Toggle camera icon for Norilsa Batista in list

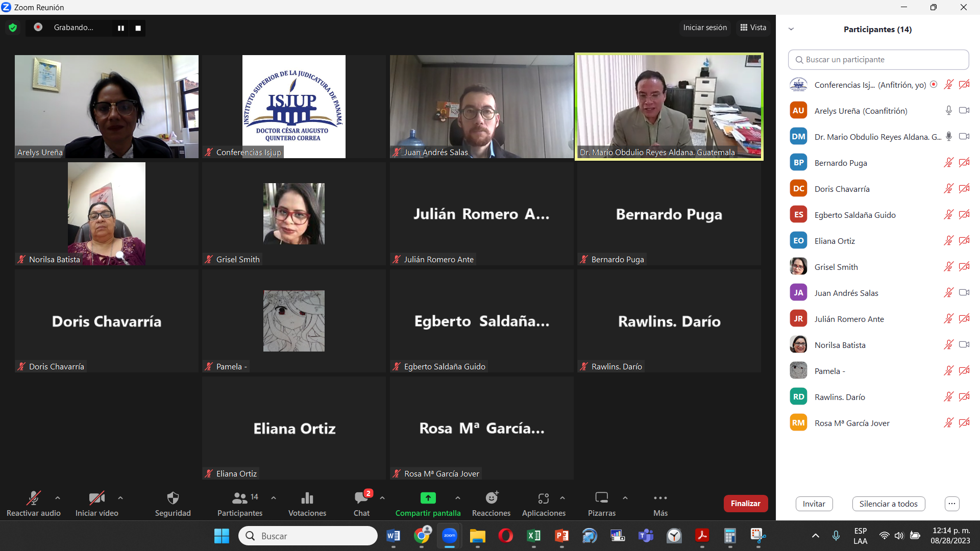[x=964, y=345]
